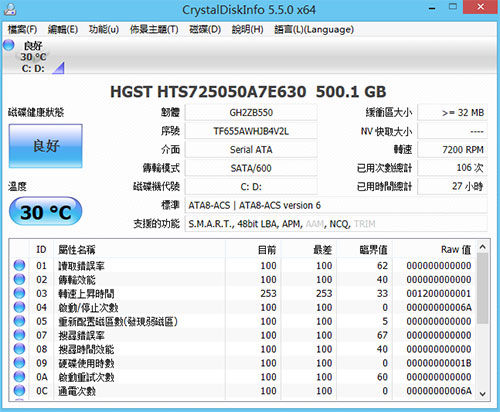This screenshot has height=412, width=500.
Task: Click the blue status dot for attribute 09
Action: 19,363
